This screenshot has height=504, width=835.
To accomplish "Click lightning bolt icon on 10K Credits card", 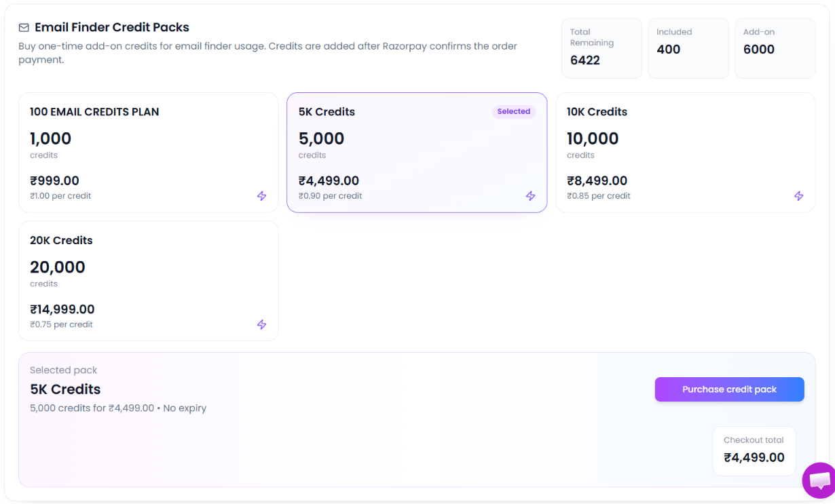I will 798,196.
